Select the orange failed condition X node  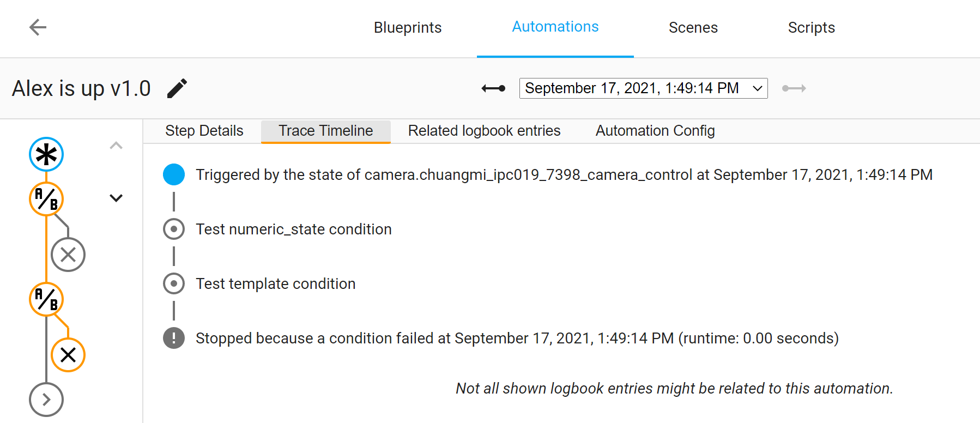tap(69, 354)
